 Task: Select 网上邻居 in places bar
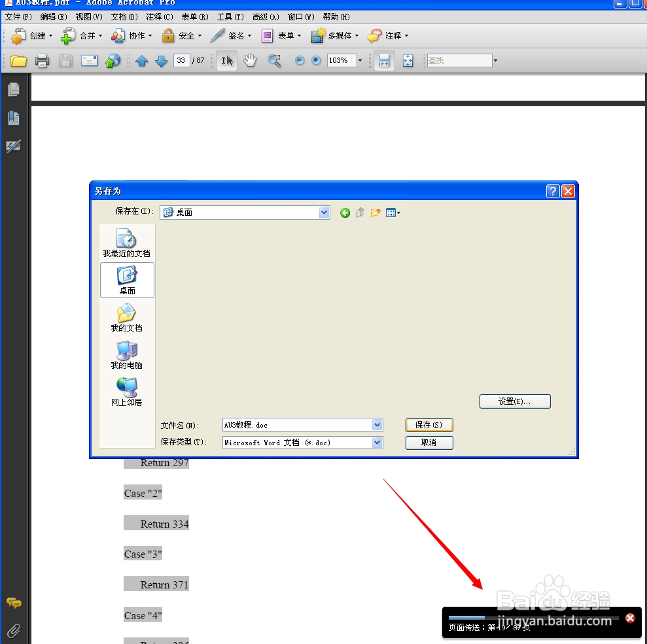[x=127, y=392]
